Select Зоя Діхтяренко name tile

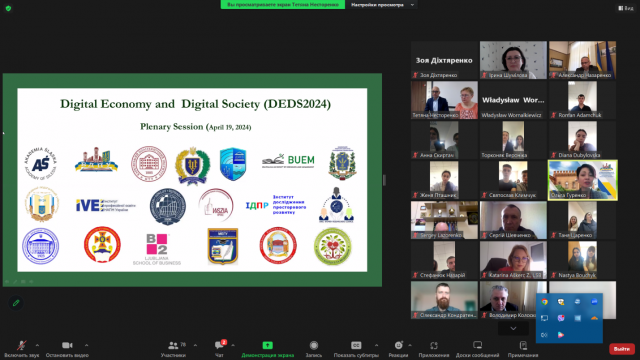point(444,60)
